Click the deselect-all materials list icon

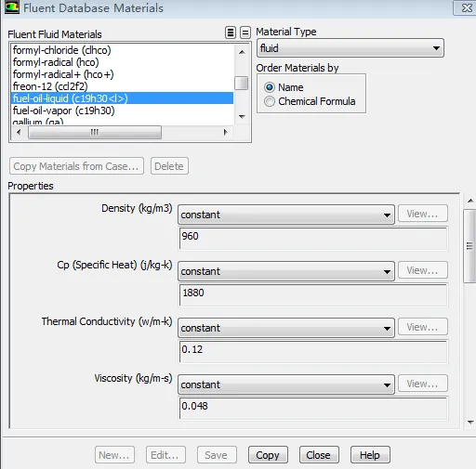coord(245,33)
